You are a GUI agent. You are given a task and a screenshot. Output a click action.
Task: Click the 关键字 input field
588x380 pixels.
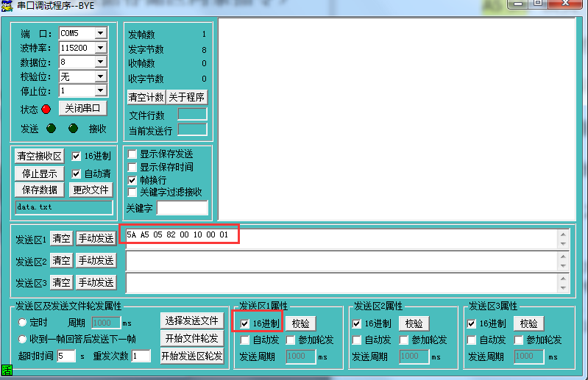click(x=183, y=208)
